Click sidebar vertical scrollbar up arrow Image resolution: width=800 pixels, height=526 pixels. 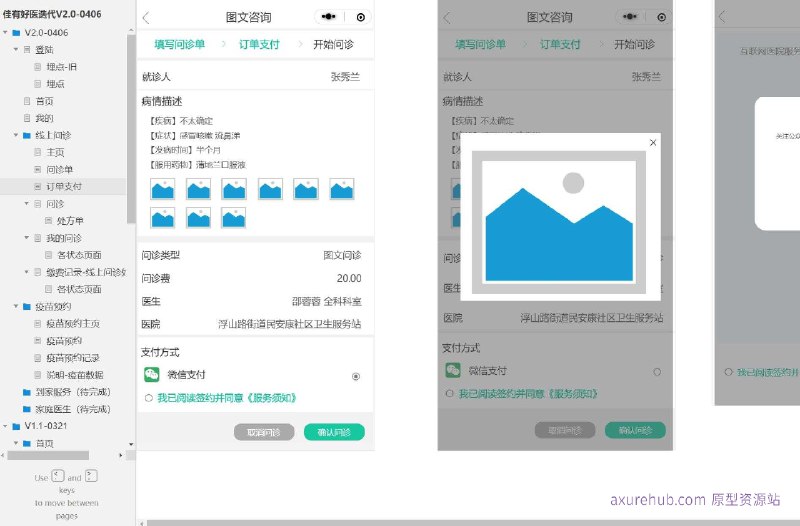[131, 31]
